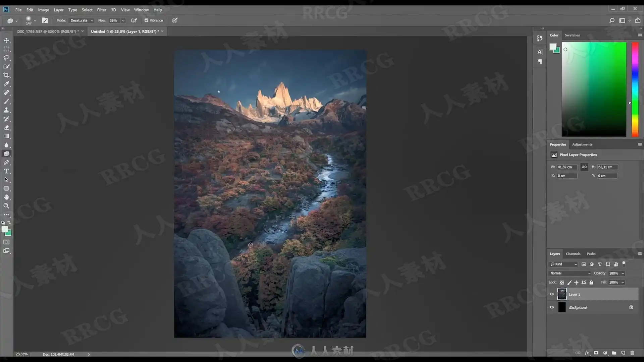Select the Pen tool
This screenshot has height=362, width=644.
point(6,162)
